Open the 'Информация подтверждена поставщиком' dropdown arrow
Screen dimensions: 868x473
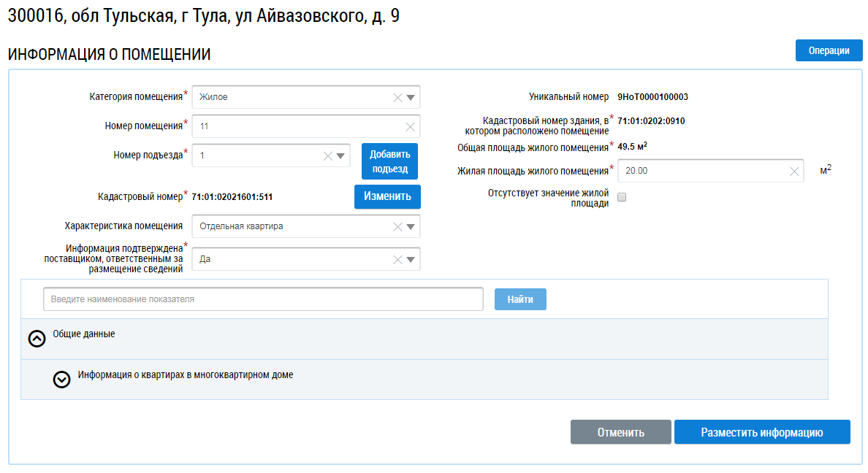click(411, 260)
